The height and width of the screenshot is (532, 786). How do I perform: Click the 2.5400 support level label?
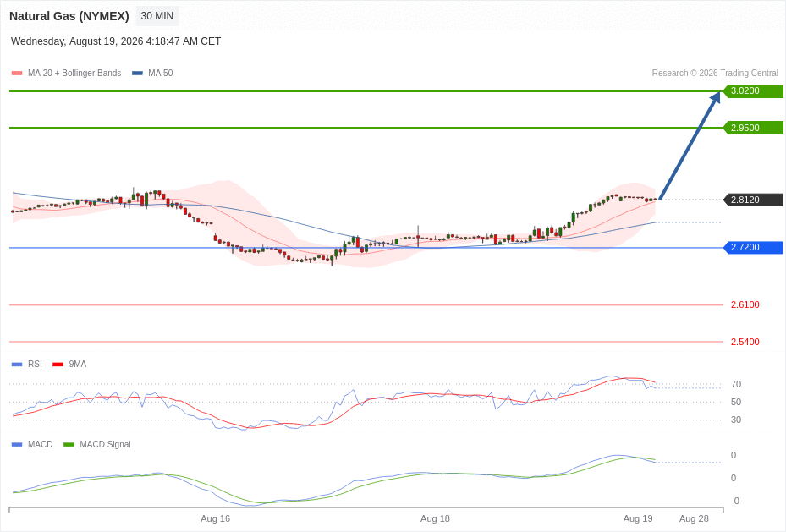[745, 343]
